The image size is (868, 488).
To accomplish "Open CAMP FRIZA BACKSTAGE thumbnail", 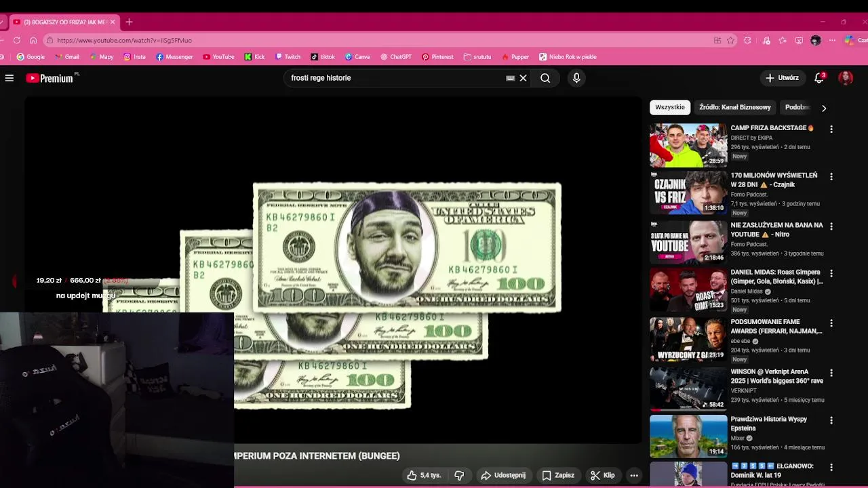I will [x=688, y=145].
